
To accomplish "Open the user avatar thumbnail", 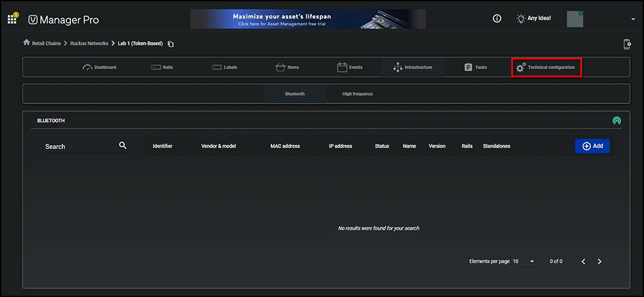I will pos(575,19).
